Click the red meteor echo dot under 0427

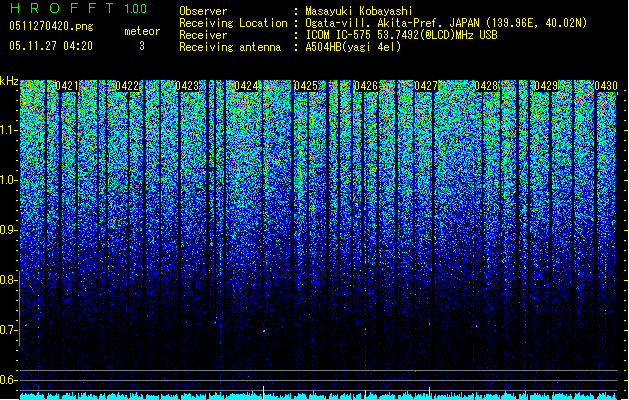pyautogui.click(x=430, y=323)
